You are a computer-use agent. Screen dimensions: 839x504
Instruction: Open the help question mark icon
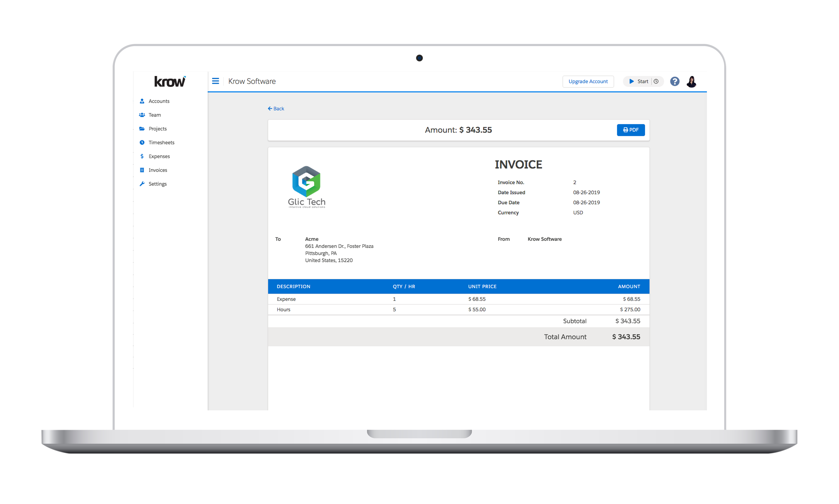pos(674,82)
